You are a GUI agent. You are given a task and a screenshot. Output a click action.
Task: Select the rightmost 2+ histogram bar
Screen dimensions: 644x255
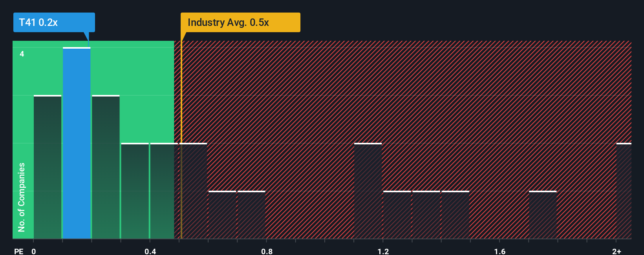624,191
